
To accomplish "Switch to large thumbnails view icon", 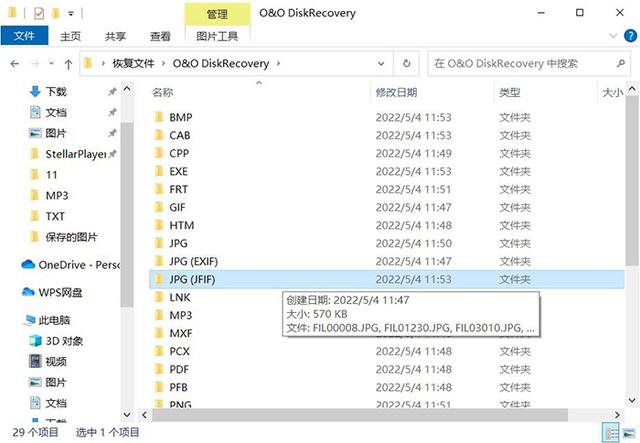I will click(629, 433).
